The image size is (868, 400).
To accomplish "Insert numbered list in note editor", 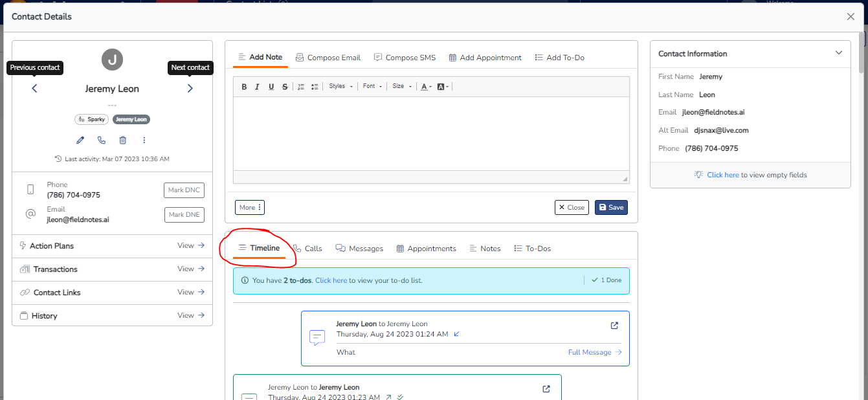I will pyautogui.click(x=301, y=87).
